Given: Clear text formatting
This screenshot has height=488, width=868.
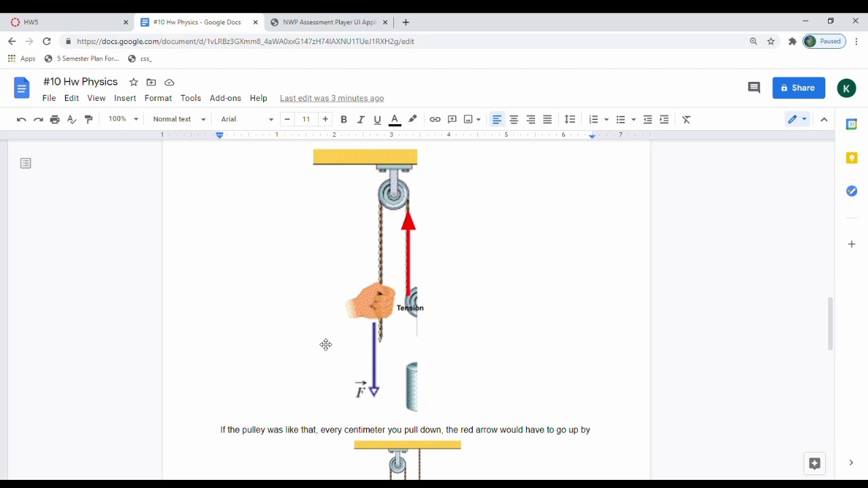Looking at the screenshot, I should [x=687, y=119].
